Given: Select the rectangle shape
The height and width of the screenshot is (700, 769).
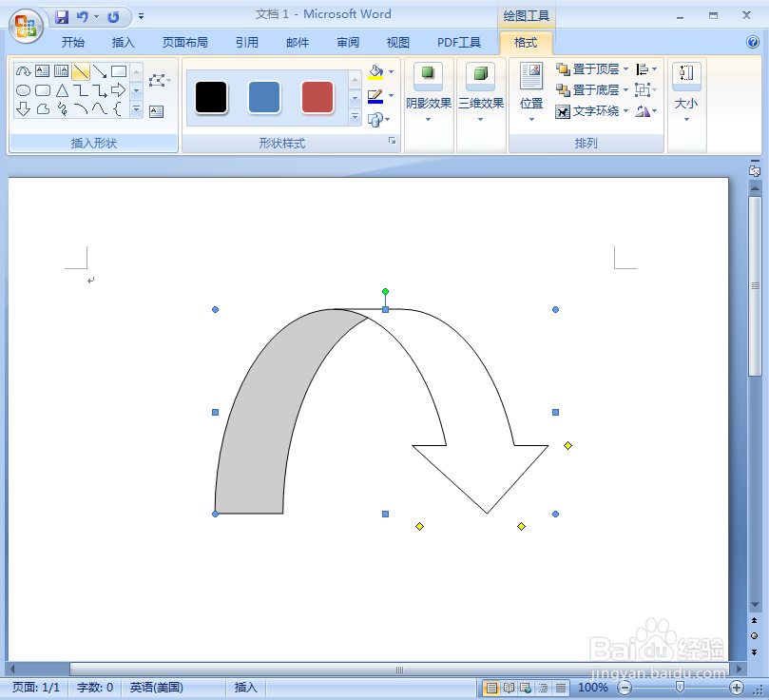Looking at the screenshot, I should 119,71.
